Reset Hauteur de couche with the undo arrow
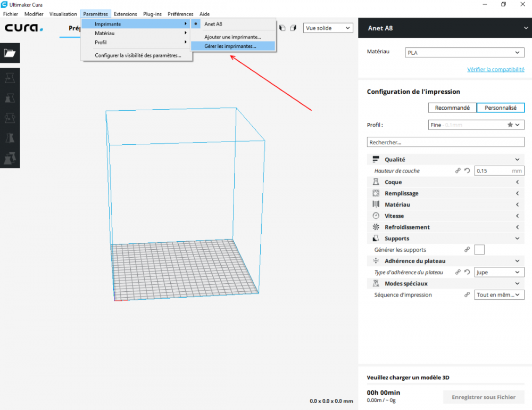 [x=467, y=170]
